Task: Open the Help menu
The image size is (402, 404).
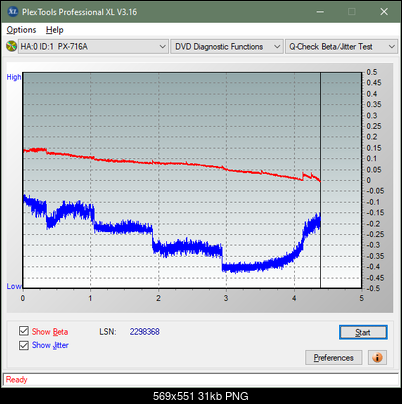Action: (x=55, y=30)
